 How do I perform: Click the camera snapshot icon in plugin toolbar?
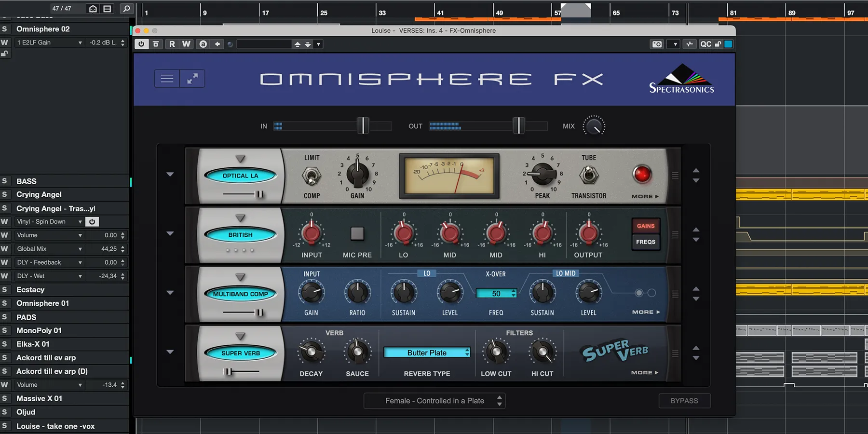(x=657, y=44)
